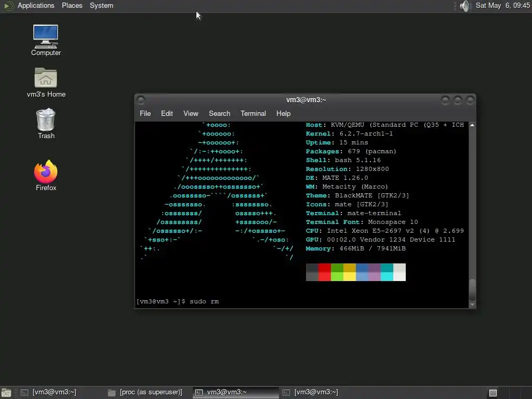Open the terminal Search menu
This screenshot has width=532, height=399.
[219, 113]
